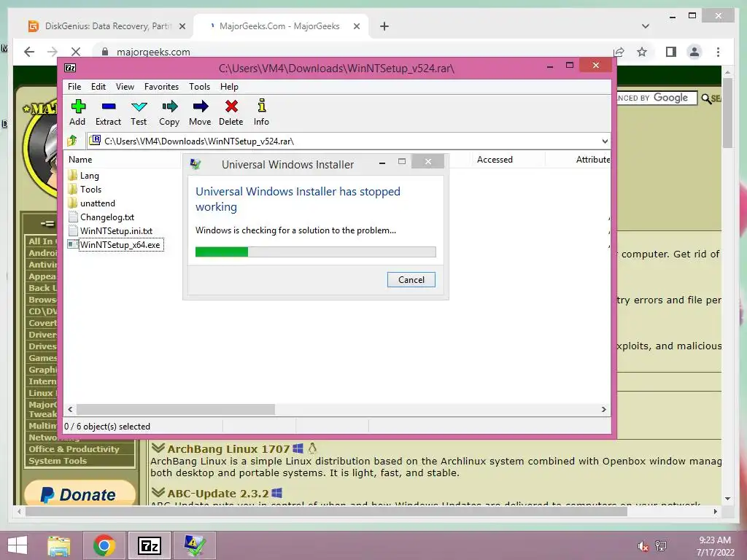Image resolution: width=747 pixels, height=560 pixels.
Task: Click the network tray icon
Action: 661,545
